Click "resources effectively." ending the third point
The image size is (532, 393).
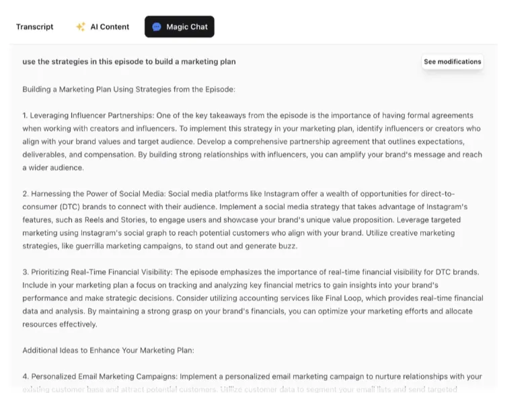(x=59, y=324)
